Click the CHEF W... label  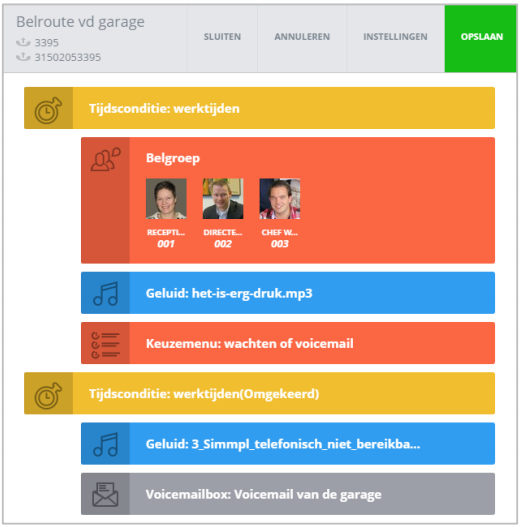pyautogui.click(x=280, y=233)
